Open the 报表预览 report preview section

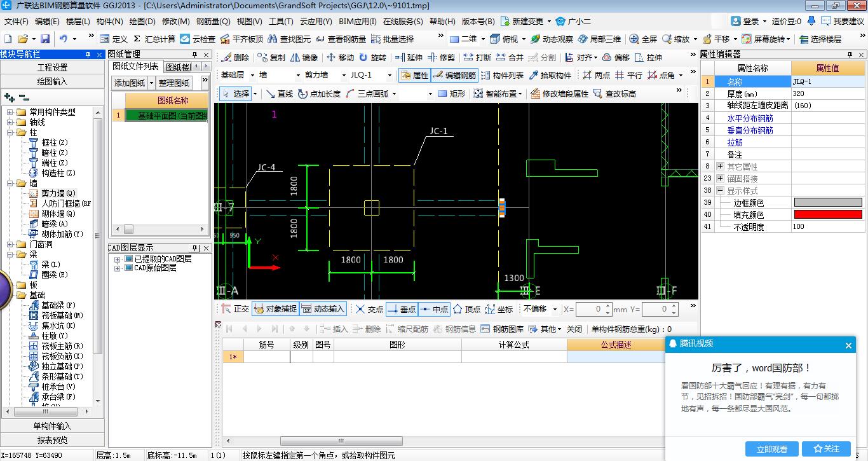click(x=52, y=440)
